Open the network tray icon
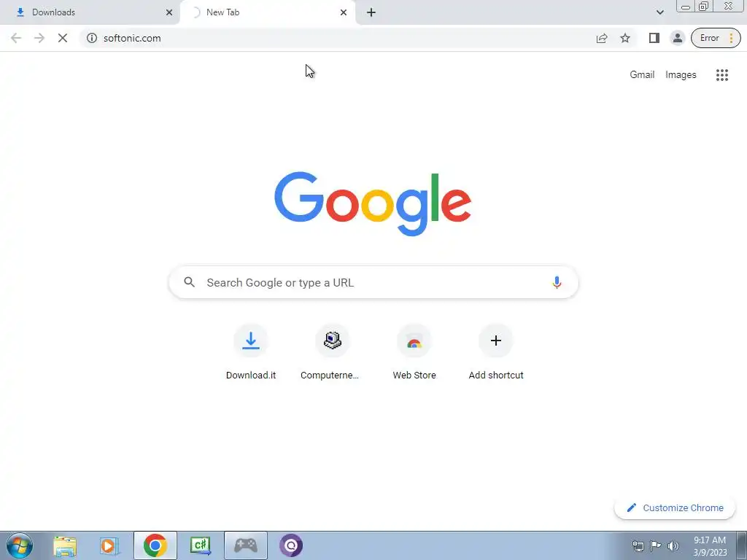This screenshot has width=747, height=560. coord(638,546)
